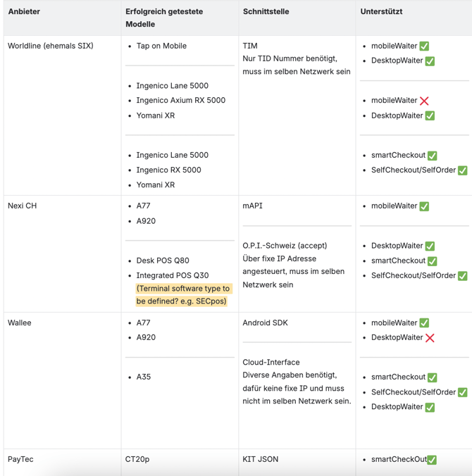Click the Worldline (ehemals SIX) cell
This screenshot has width=472, height=476.
pyautogui.click(x=51, y=46)
